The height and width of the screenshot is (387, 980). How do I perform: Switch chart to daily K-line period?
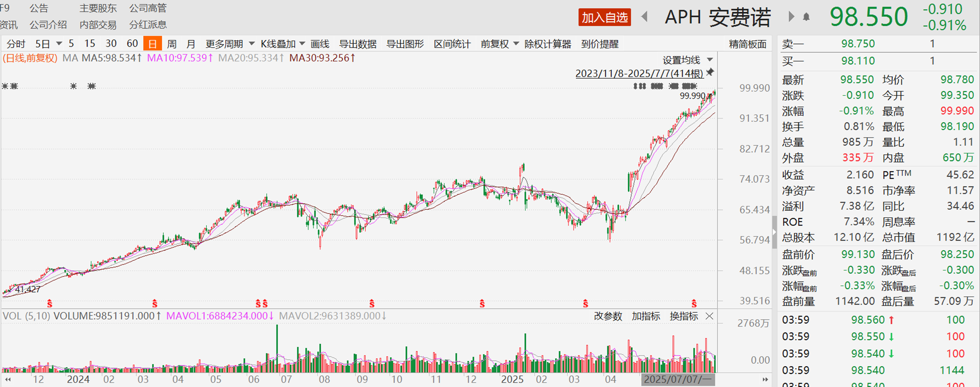152,44
